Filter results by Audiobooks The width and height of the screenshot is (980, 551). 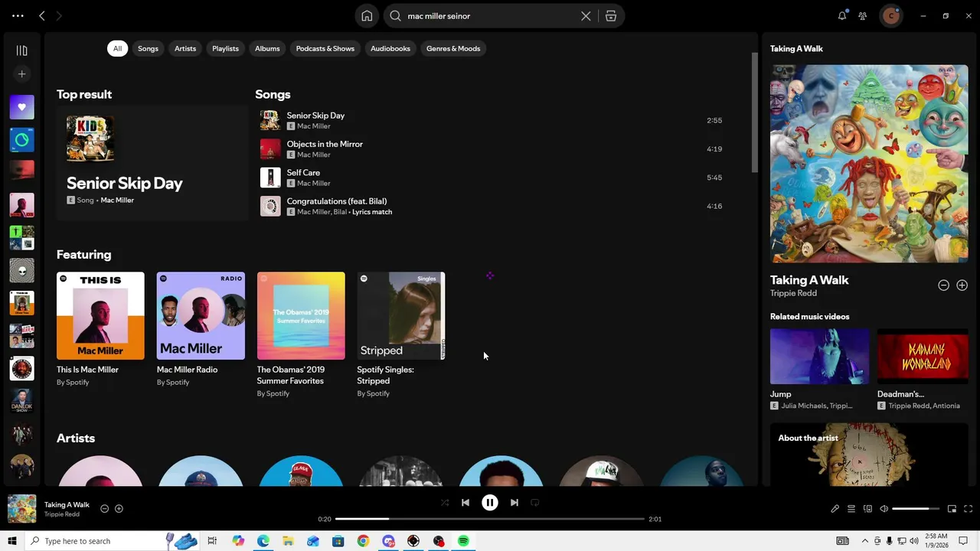point(390,48)
